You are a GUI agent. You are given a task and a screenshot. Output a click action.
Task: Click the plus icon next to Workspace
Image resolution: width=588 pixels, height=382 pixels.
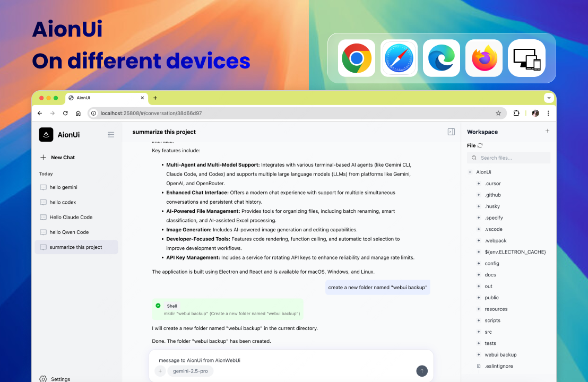point(547,131)
